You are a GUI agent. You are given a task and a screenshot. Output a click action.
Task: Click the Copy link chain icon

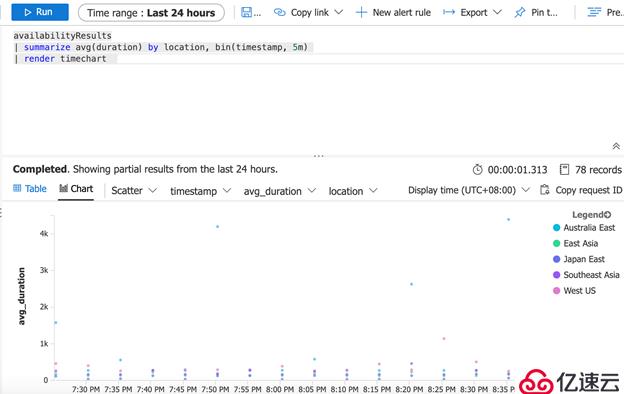click(280, 13)
